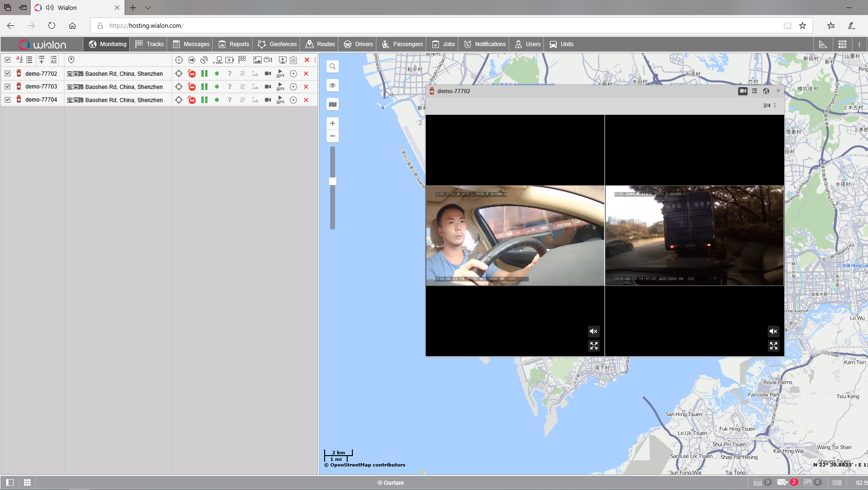This screenshot has width=868, height=490.
Task: Click the map search magnifier button
Action: [x=333, y=66]
